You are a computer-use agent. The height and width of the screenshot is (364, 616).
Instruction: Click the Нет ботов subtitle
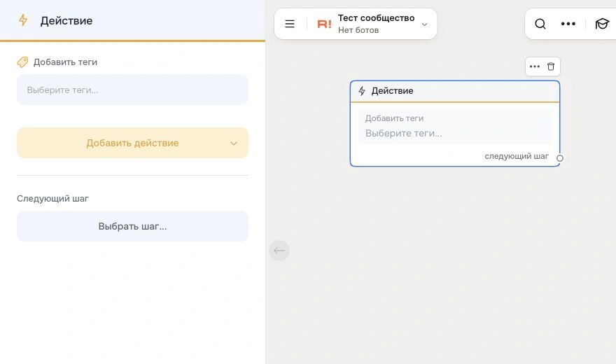358,30
